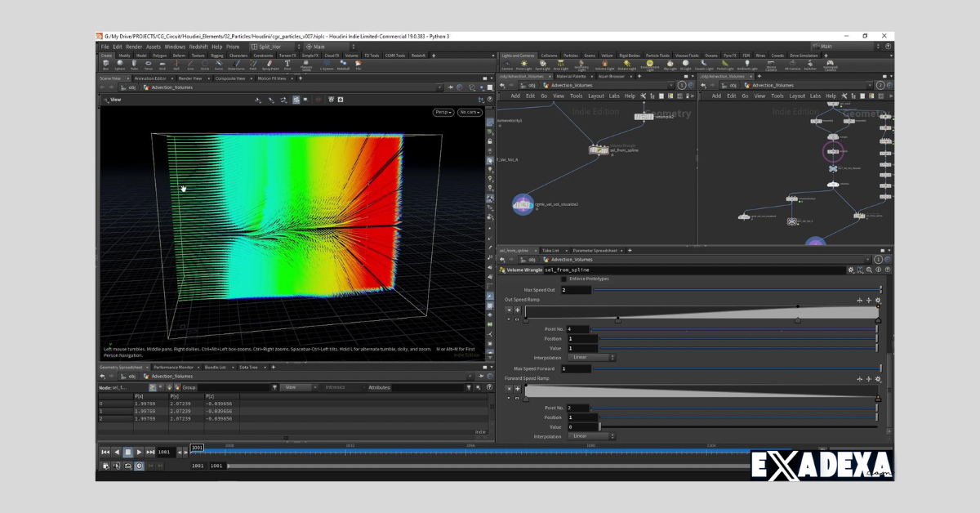The image size is (980, 513).
Task: Open the Interpolation dropdown set to Linear
Action: (x=590, y=357)
